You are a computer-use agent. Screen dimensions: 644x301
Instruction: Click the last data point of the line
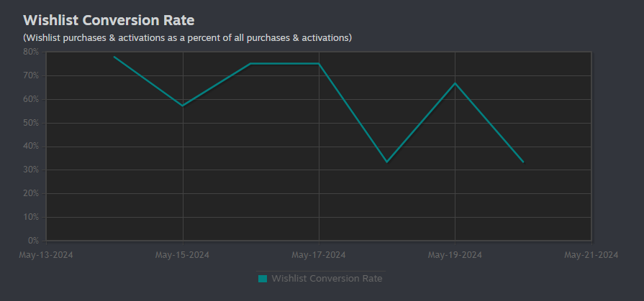point(523,162)
